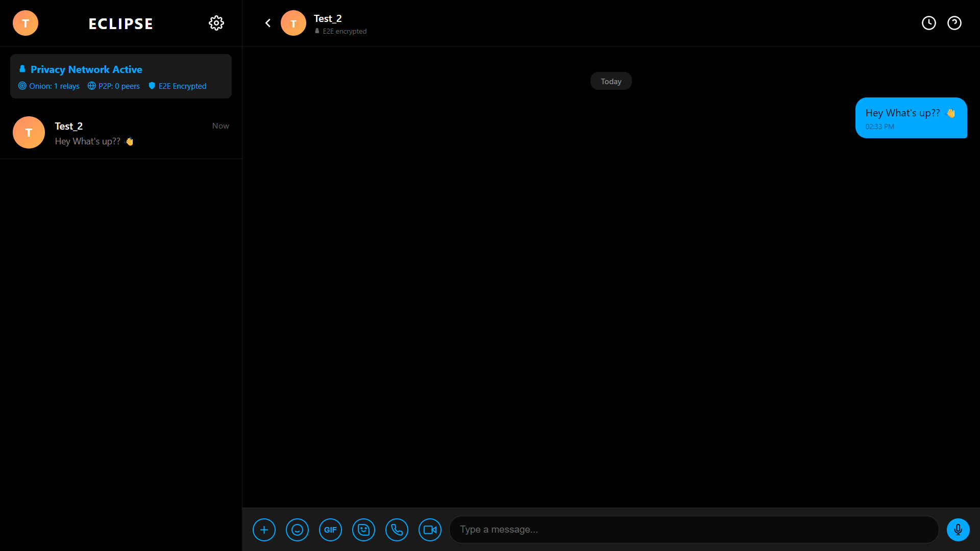980x551 pixels.
Task: Click the message input field
Action: coord(694,530)
